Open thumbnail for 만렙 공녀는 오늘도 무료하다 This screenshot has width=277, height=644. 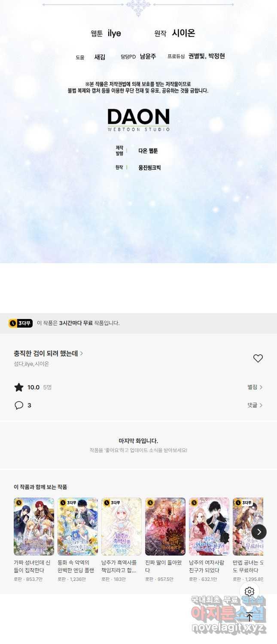point(248,526)
